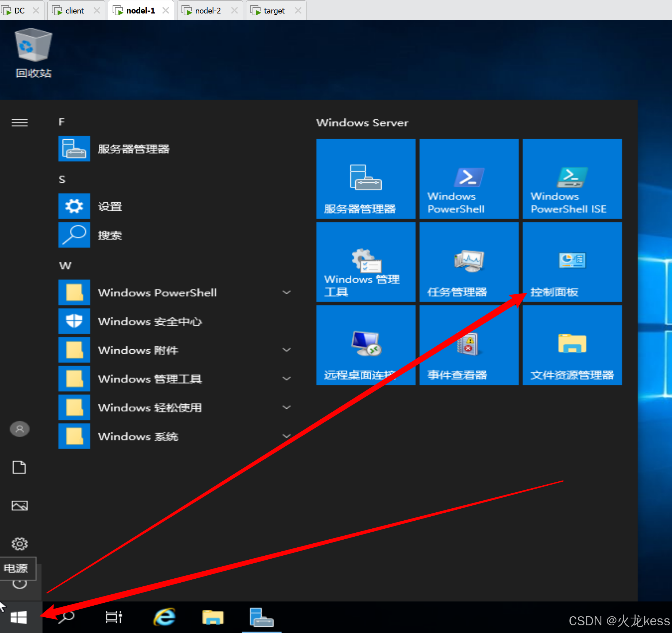The height and width of the screenshot is (633, 672).
Task: Close the client tab
Action: tap(97, 11)
